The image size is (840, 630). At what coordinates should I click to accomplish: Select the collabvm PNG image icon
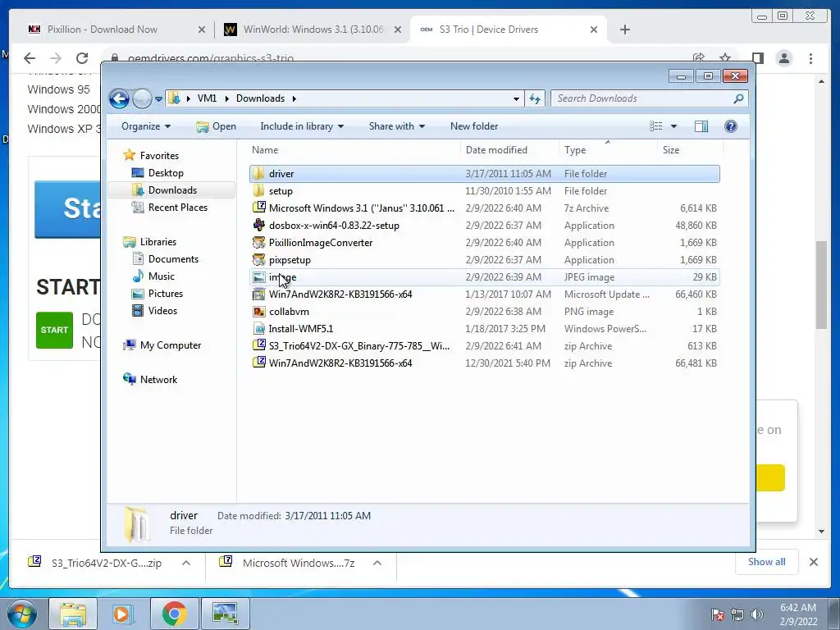[x=258, y=311]
